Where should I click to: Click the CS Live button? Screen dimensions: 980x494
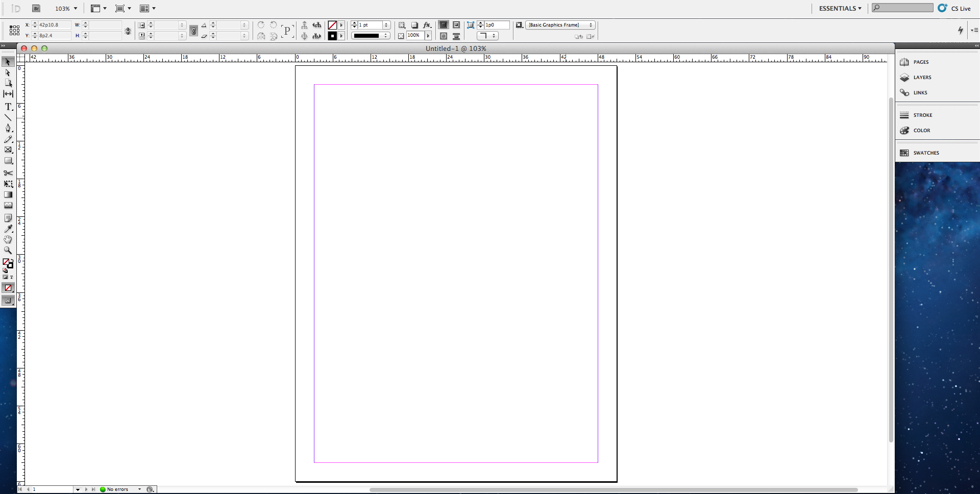pos(954,8)
